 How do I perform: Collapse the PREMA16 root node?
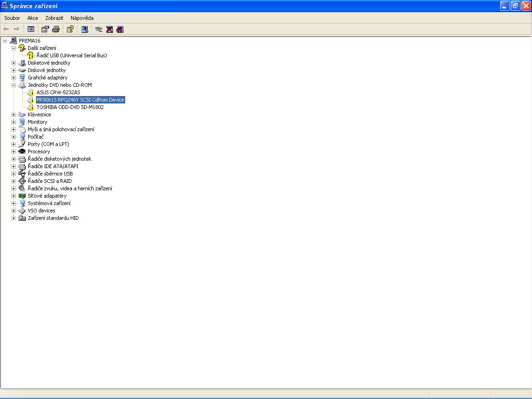click(5, 41)
